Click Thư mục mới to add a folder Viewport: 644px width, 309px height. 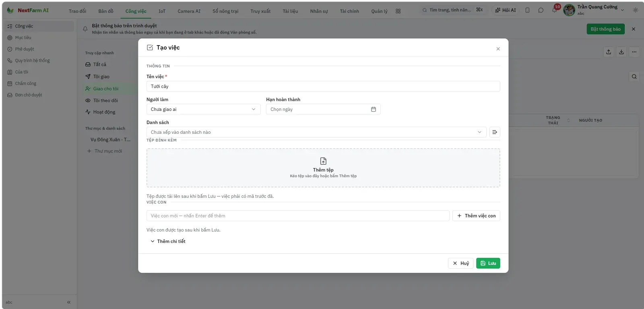coord(105,151)
